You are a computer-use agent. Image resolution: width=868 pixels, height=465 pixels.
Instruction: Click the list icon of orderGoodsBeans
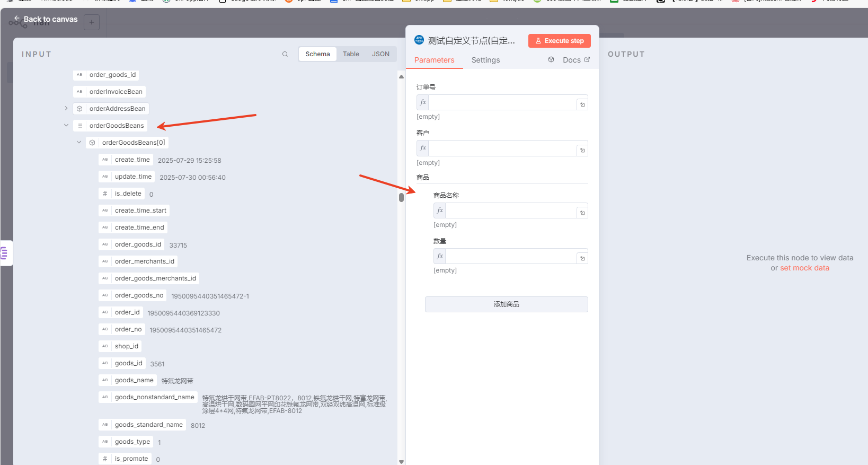coord(80,126)
